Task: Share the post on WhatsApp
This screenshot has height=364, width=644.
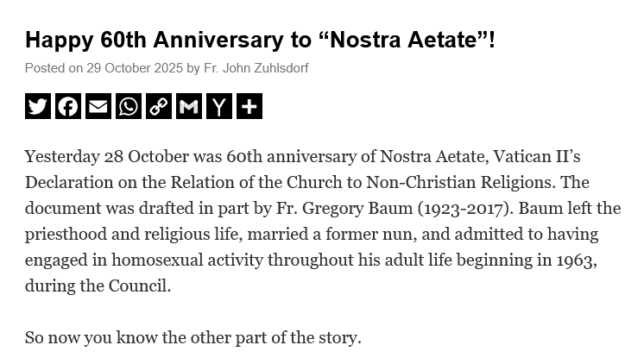Action: pos(129,106)
